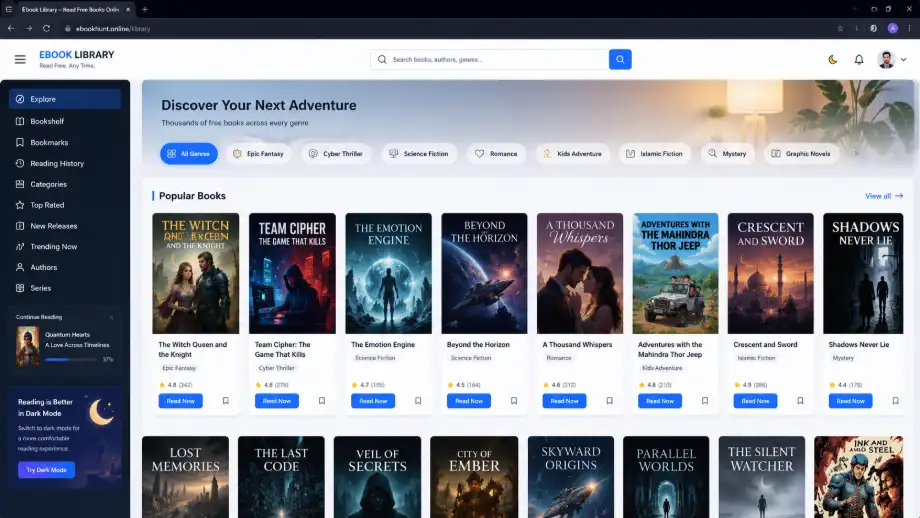
Task: Read Now for Team Cipher
Action: [276, 401]
